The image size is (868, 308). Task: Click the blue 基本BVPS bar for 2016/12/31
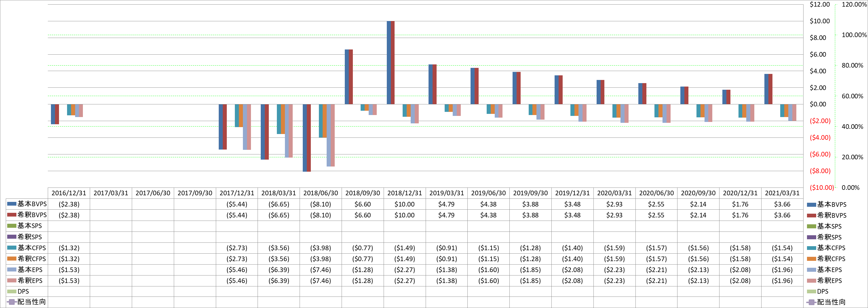coord(53,114)
